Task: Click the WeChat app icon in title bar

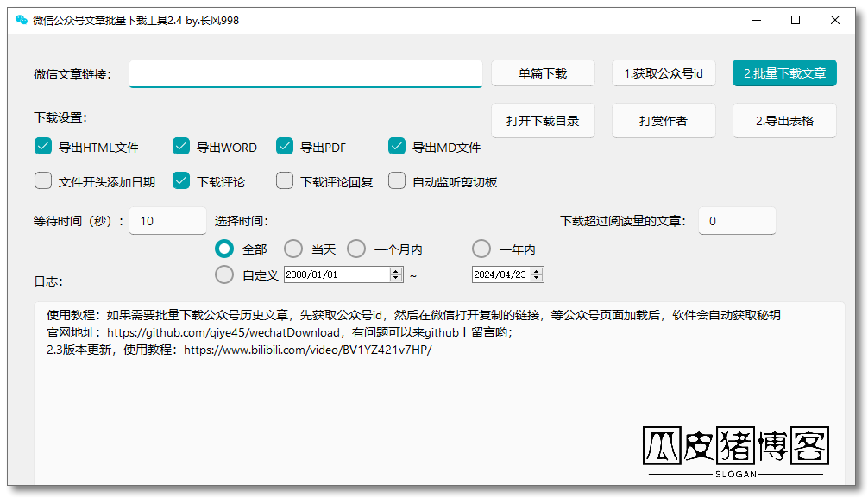Action: pyautogui.click(x=22, y=20)
